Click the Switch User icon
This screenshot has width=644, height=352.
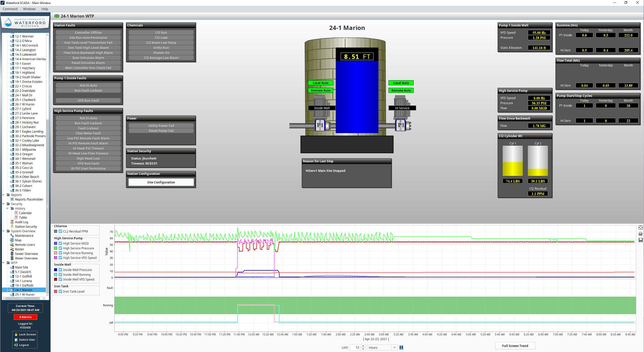click(x=16, y=340)
